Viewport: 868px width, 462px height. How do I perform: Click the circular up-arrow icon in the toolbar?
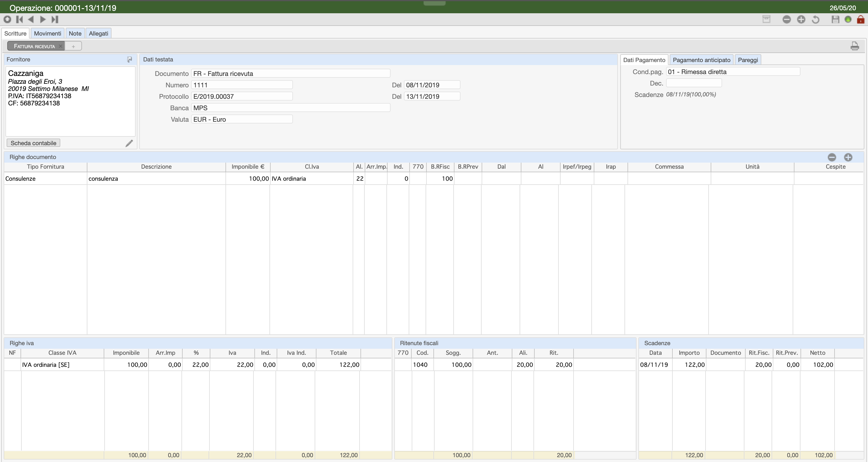coord(8,19)
